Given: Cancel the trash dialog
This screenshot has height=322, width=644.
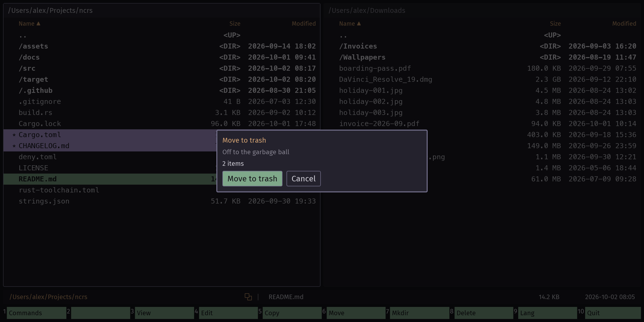Looking at the screenshot, I should (x=303, y=179).
